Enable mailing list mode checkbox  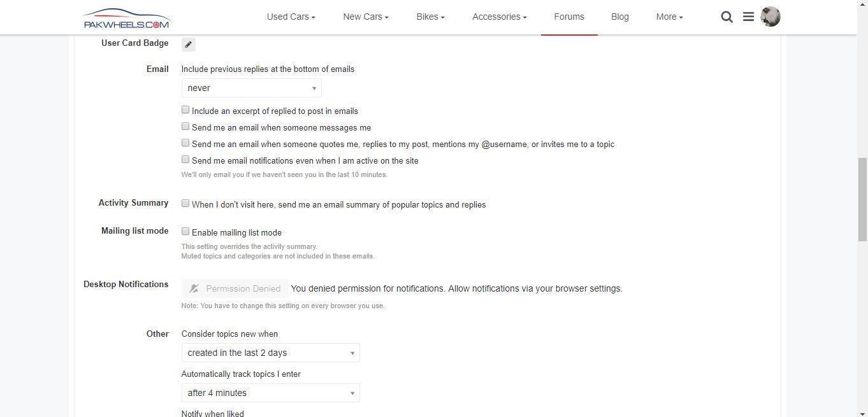click(185, 232)
